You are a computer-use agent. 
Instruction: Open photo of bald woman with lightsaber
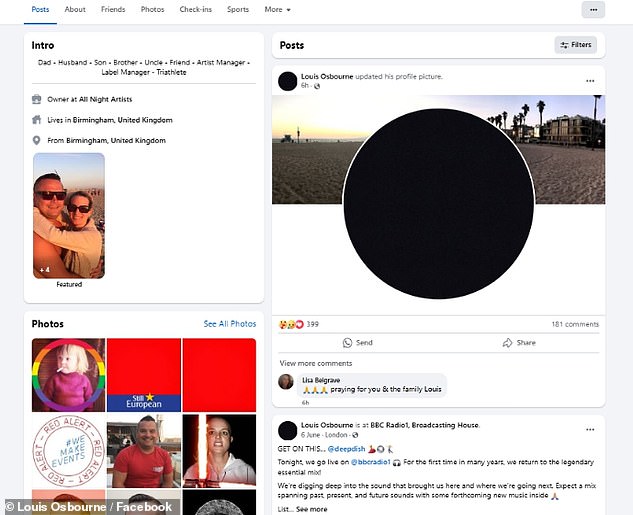tap(219, 451)
